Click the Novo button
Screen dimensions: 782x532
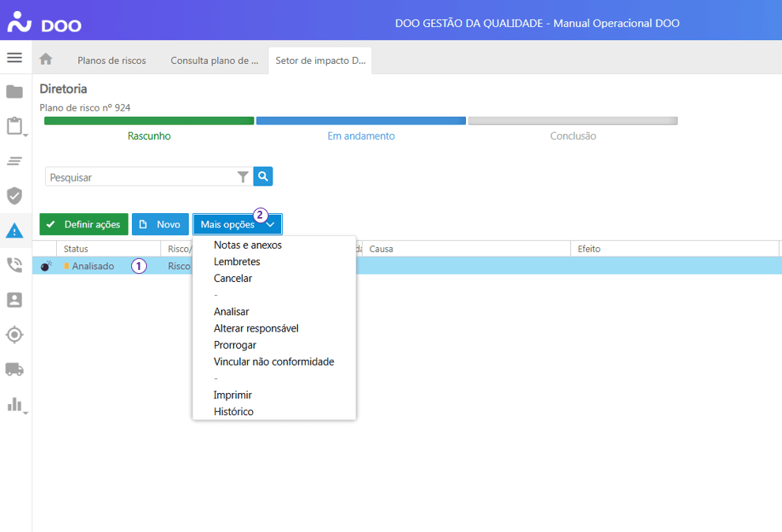[x=160, y=224]
